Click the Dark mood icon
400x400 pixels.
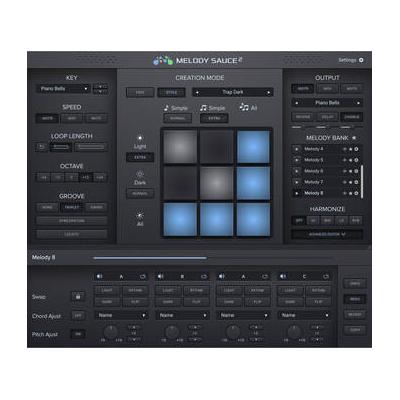click(140, 174)
